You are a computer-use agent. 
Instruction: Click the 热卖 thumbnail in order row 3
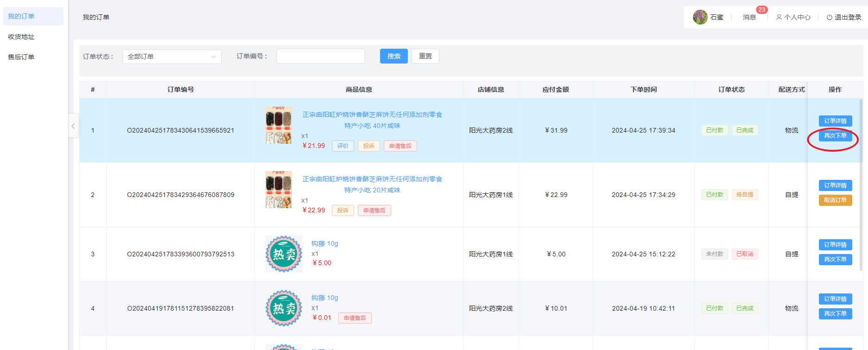click(x=284, y=254)
